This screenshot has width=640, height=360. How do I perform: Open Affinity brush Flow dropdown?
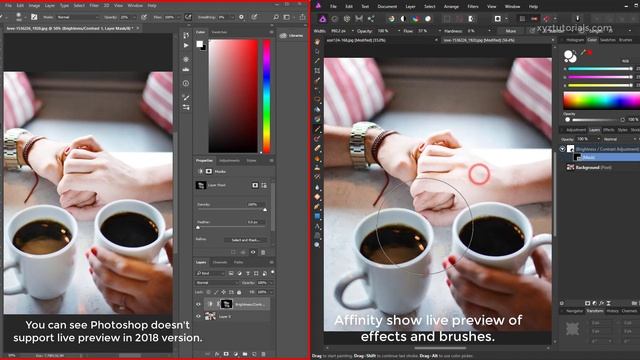440,31
